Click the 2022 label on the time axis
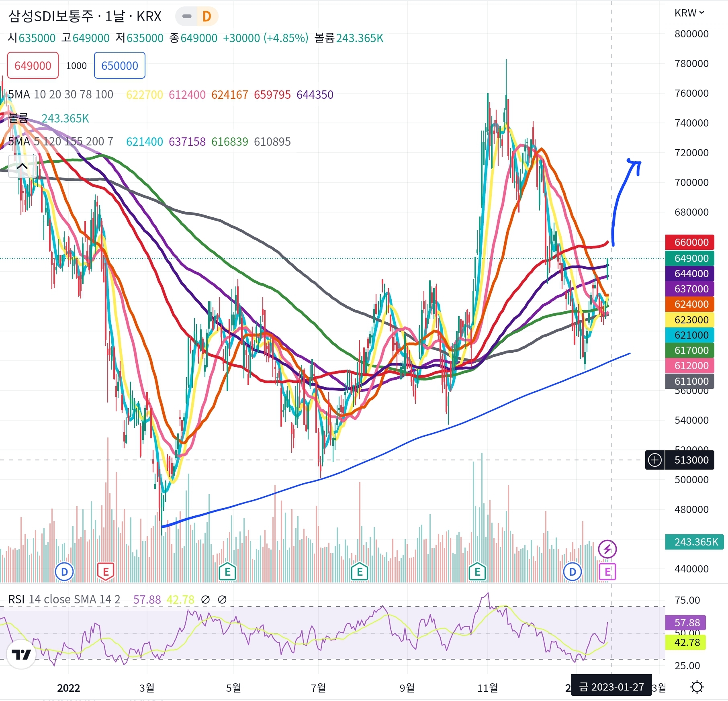The width and height of the screenshot is (728, 701). [69, 688]
